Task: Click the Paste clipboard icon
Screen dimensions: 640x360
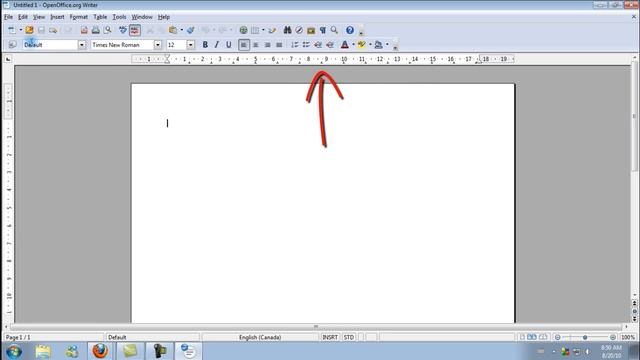Action: (173, 30)
